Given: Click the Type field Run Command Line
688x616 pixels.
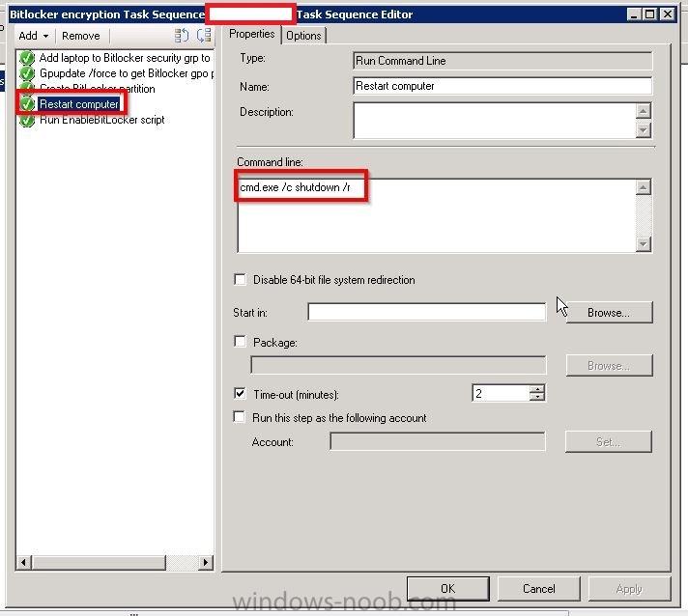Looking at the screenshot, I should pos(502,61).
